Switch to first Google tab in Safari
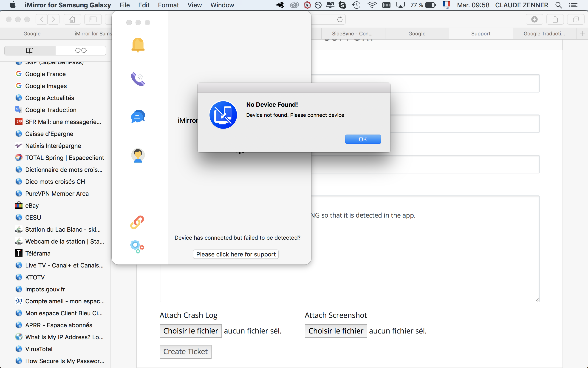The height and width of the screenshot is (368, 588). tap(32, 34)
